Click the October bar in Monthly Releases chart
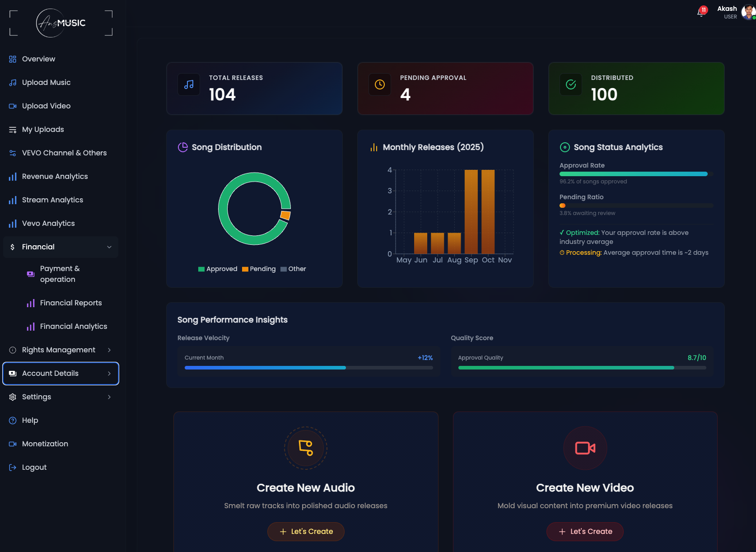The width and height of the screenshot is (756, 552). tap(488, 211)
